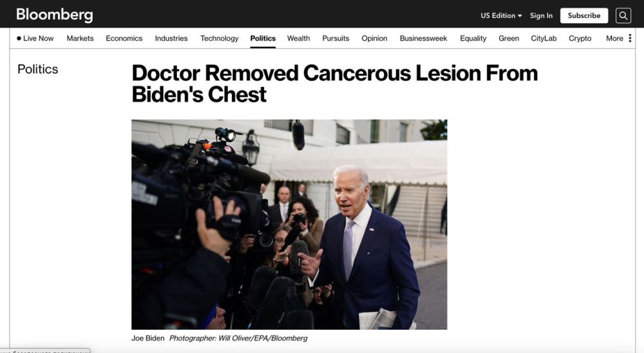The height and width of the screenshot is (353, 644).
Task: Open the More three-dots menu
Action: coord(630,38)
